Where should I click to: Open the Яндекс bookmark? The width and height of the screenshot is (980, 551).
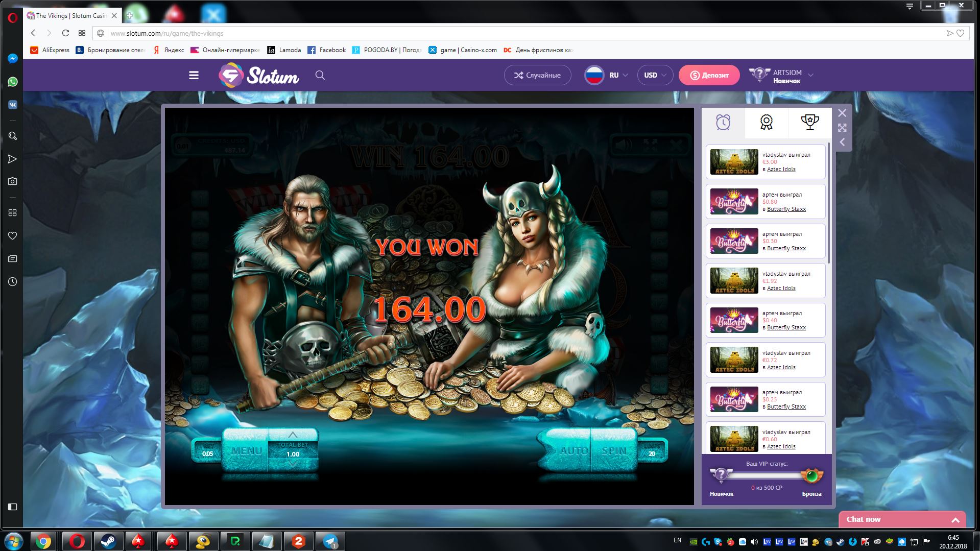click(x=169, y=50)
